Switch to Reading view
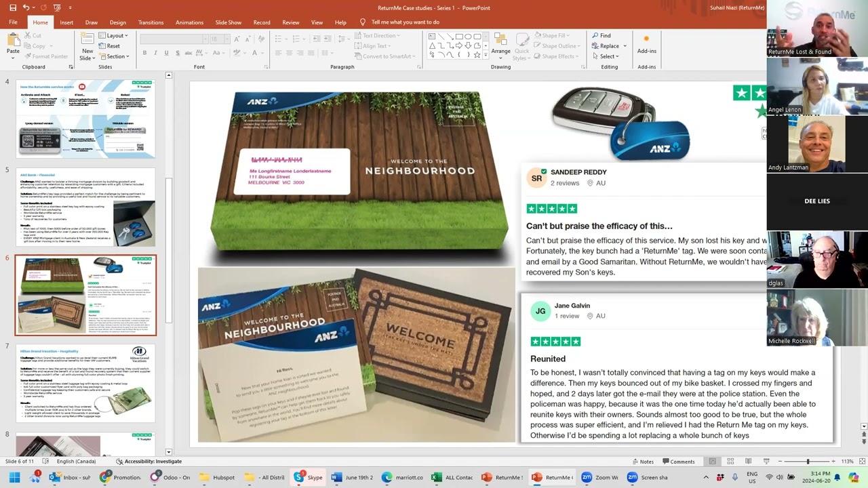The height and width of the screenshot is (488, 868). [749, 462]
